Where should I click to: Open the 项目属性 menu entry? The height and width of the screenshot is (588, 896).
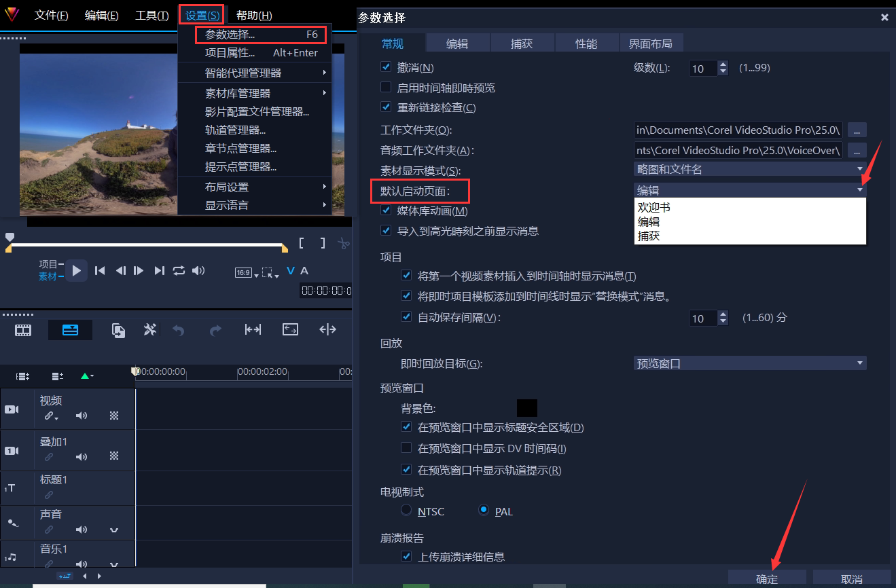pos(230,53)
